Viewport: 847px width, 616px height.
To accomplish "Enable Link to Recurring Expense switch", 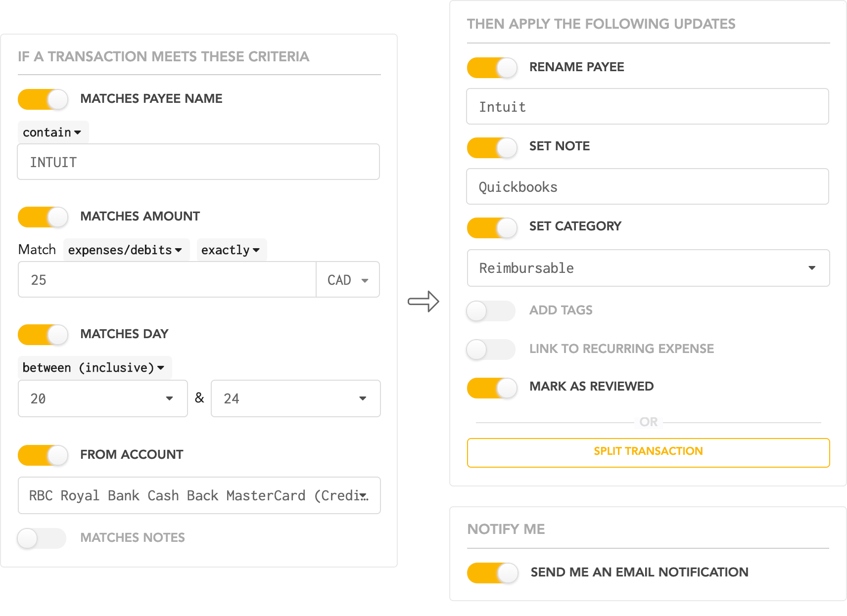I will coord(491,350).
